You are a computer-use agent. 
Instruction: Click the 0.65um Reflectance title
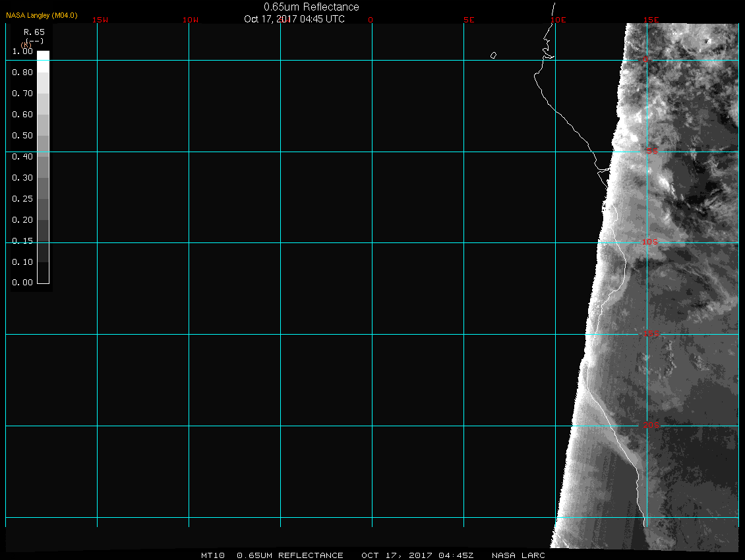click(311, 7)
